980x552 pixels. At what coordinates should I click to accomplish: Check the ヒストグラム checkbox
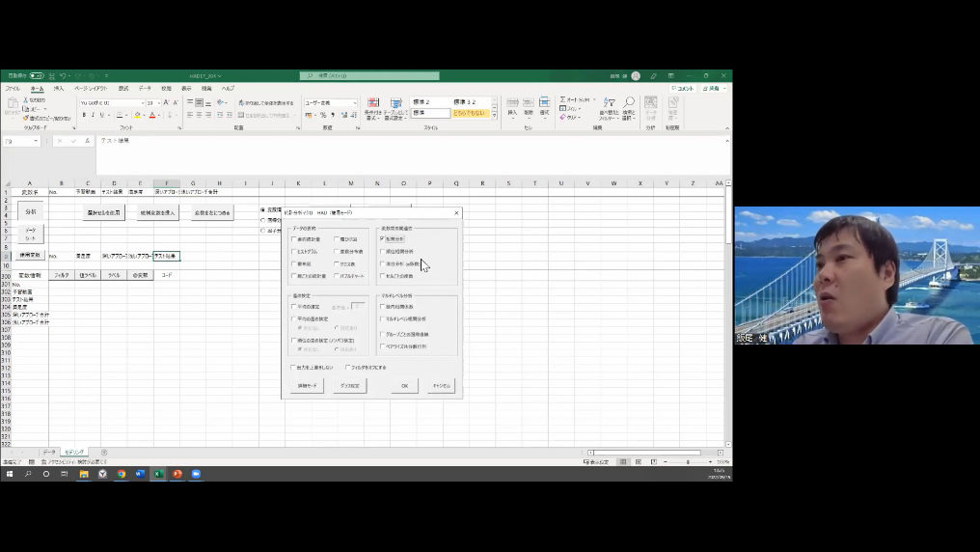[x=293, y=252]
